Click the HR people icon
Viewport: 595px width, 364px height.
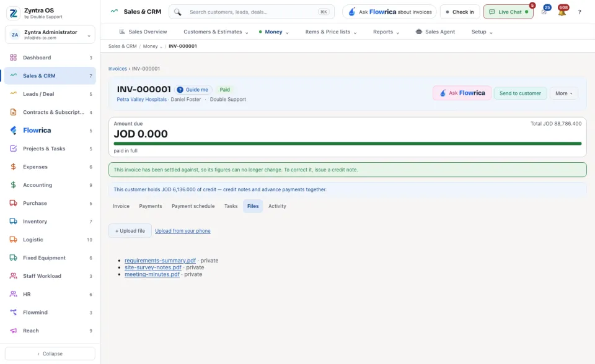click(x=13, y=294)
